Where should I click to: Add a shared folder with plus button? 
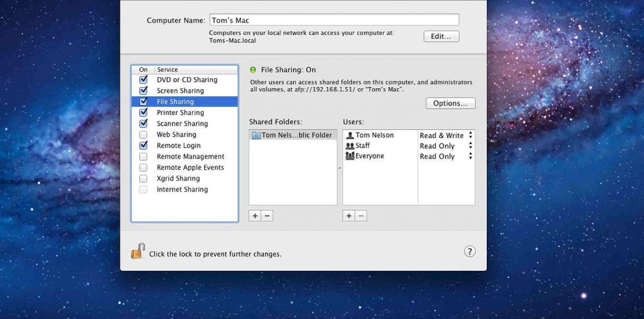[x=255, y=216]
